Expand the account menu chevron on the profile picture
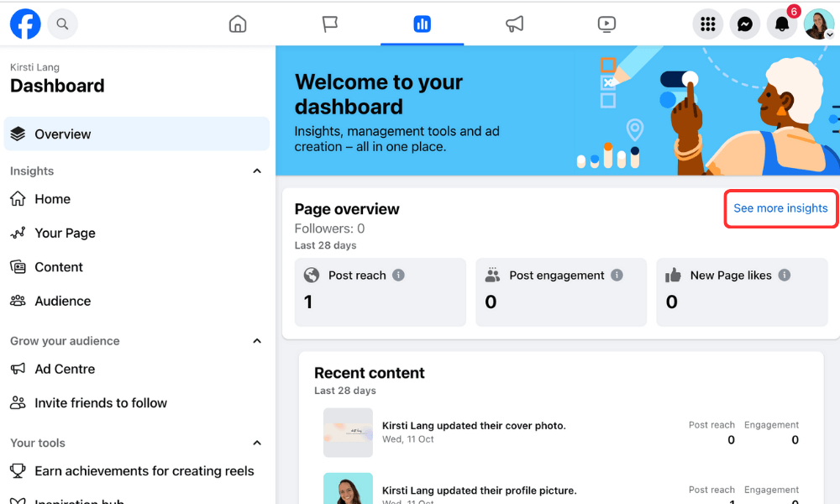Viewport: 840px width, 504px height. [x=830, y=34]
